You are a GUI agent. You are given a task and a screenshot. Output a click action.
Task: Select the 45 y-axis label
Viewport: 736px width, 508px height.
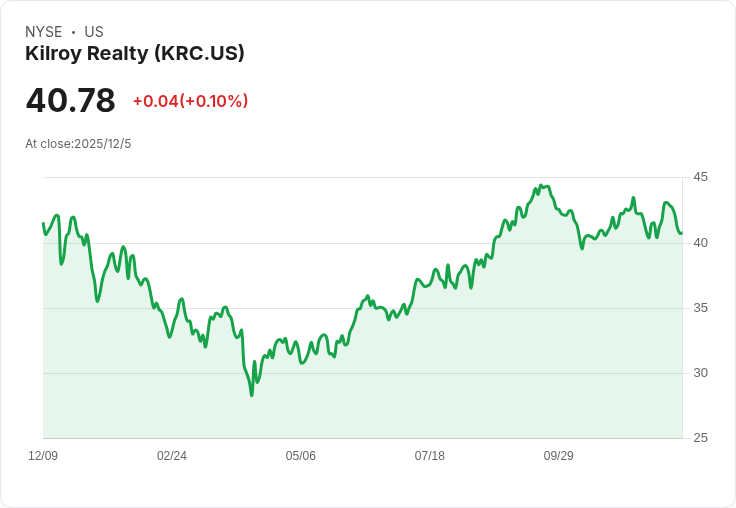(701, 177)
